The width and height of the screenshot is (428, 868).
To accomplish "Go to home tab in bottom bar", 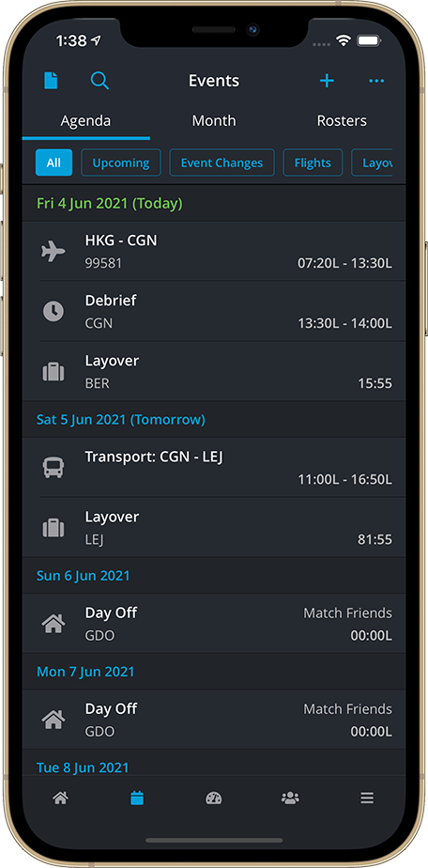I will tap(60, 798).
